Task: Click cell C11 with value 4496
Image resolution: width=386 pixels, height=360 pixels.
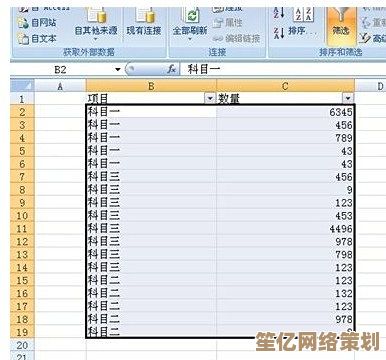Action: pos(285,229)
